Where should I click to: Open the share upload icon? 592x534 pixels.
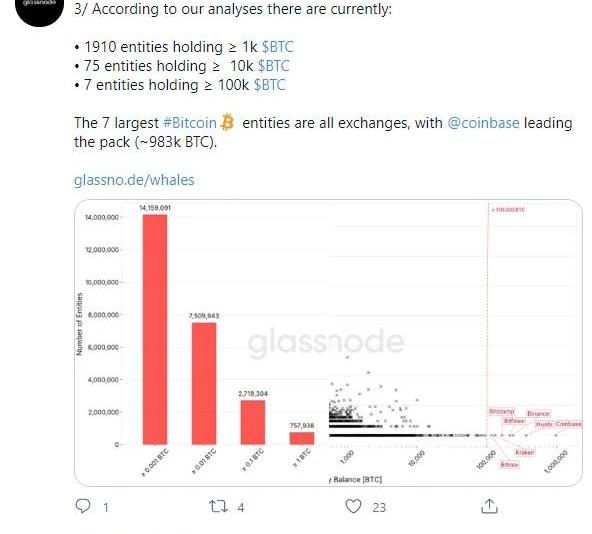pyautogui.click(x=489, y=506)
